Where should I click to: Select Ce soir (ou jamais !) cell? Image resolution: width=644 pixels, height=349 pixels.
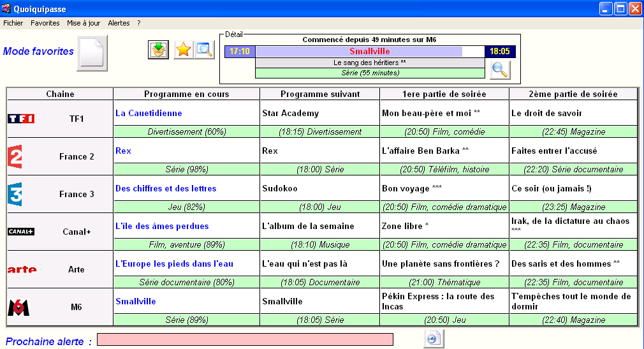[573, 188]
